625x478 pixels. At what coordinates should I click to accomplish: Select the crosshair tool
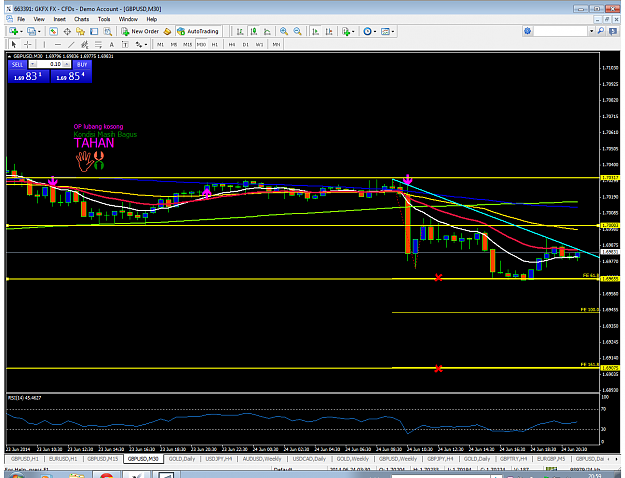pos(28,44)
